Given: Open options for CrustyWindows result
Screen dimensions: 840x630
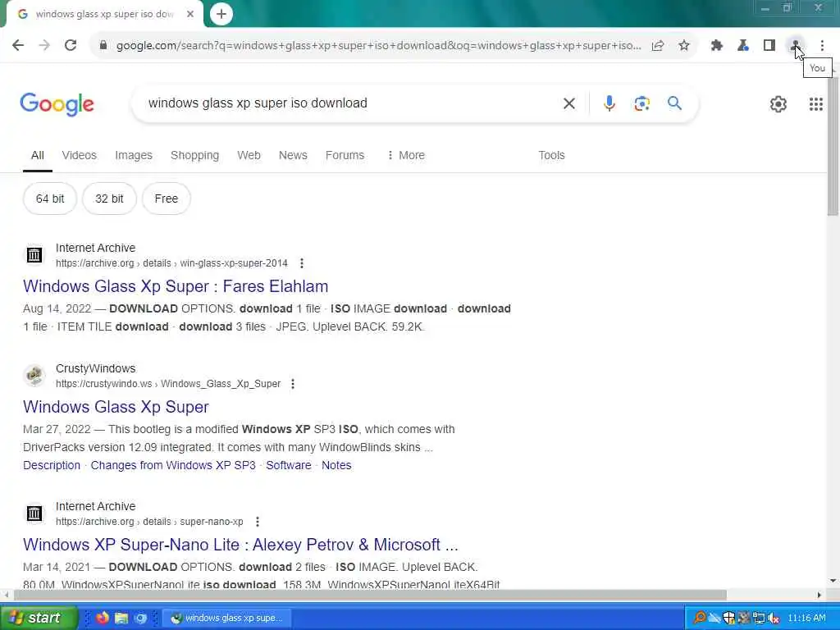Looking at the screenshot, I should coord(293,384).
